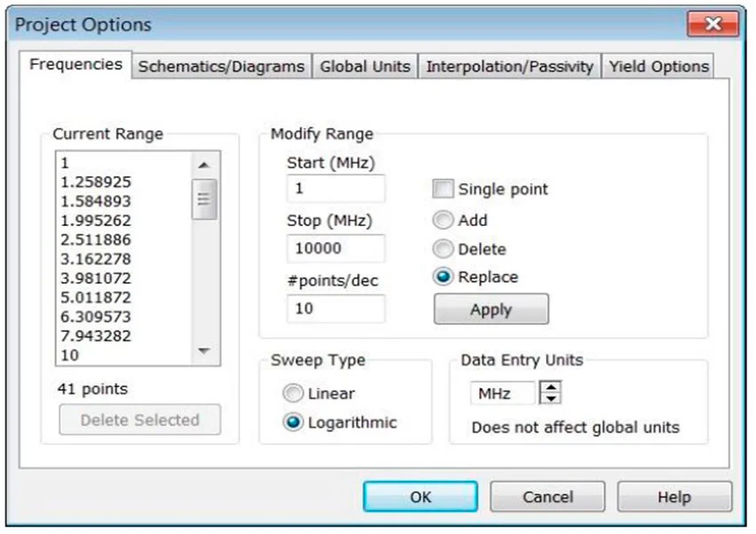Select Logarithmic sweep type
The image size is (756, 534).
click(x=293, y=423)
